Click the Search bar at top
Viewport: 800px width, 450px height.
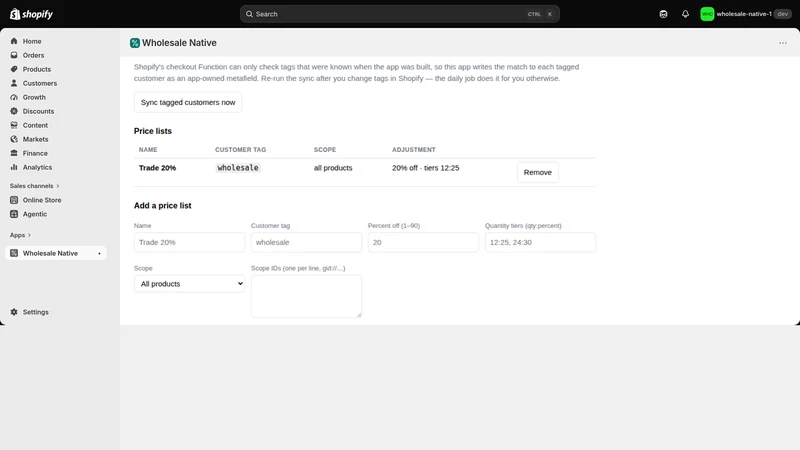[399, 14]
